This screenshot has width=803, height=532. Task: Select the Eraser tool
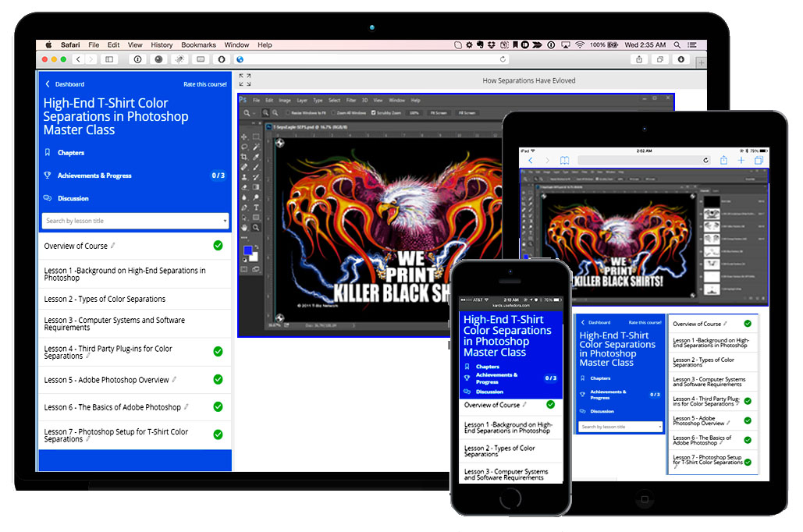pos(244,187)
